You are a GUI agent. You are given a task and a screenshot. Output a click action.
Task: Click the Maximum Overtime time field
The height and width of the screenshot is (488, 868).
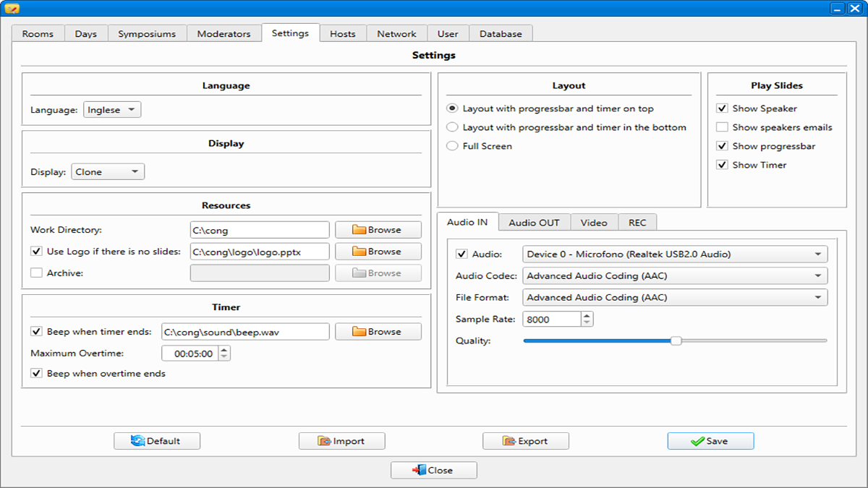[x=190, y=354]
